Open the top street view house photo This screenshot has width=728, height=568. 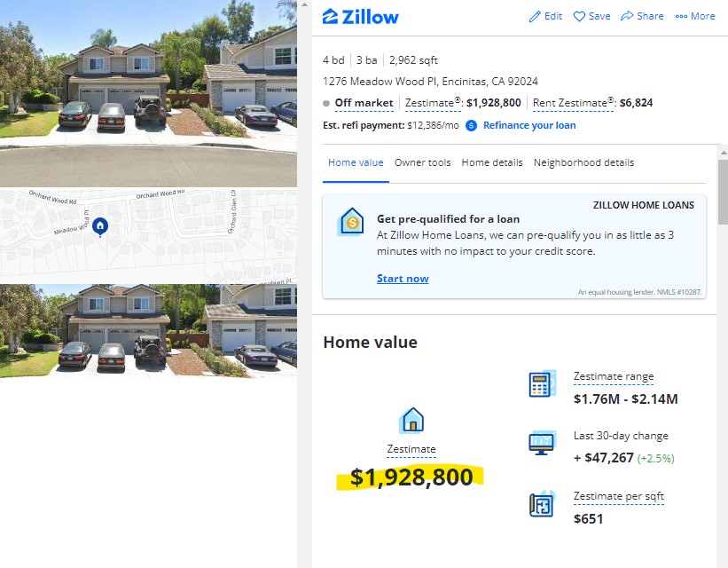pos(149,93)
